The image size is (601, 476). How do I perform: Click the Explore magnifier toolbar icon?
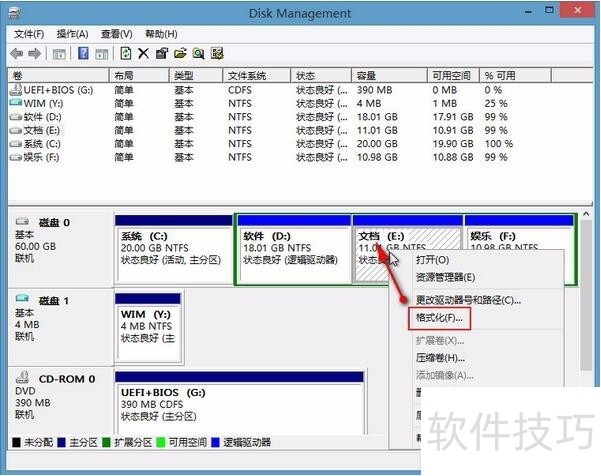(199, 53)
